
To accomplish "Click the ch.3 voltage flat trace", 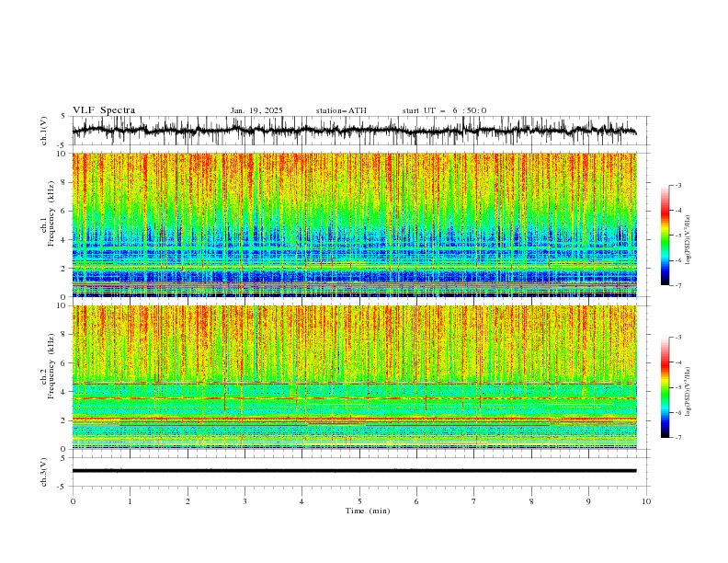I will pos(354,471).
